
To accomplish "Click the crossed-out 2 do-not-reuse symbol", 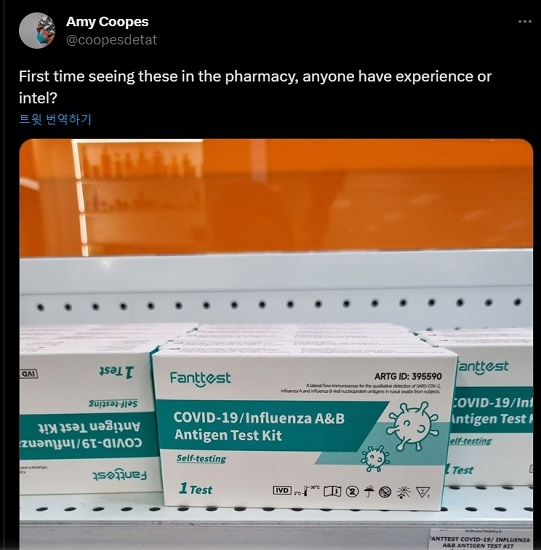I will [352, 492].
